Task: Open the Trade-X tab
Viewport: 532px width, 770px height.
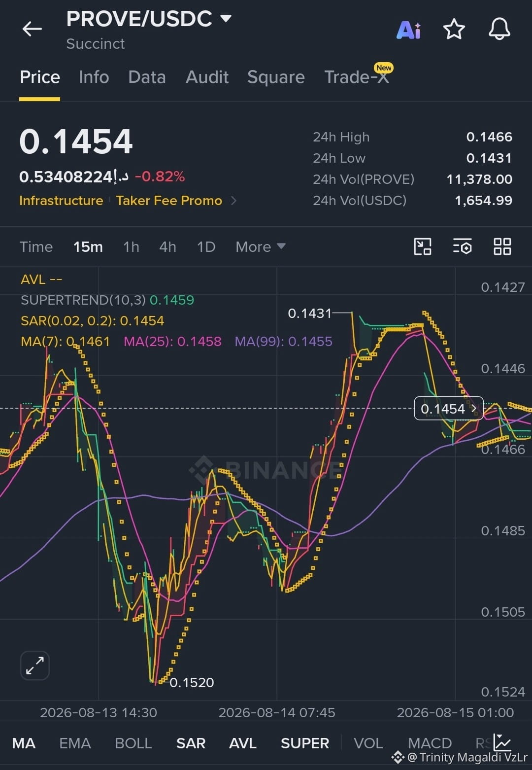Action: [357, 76]
